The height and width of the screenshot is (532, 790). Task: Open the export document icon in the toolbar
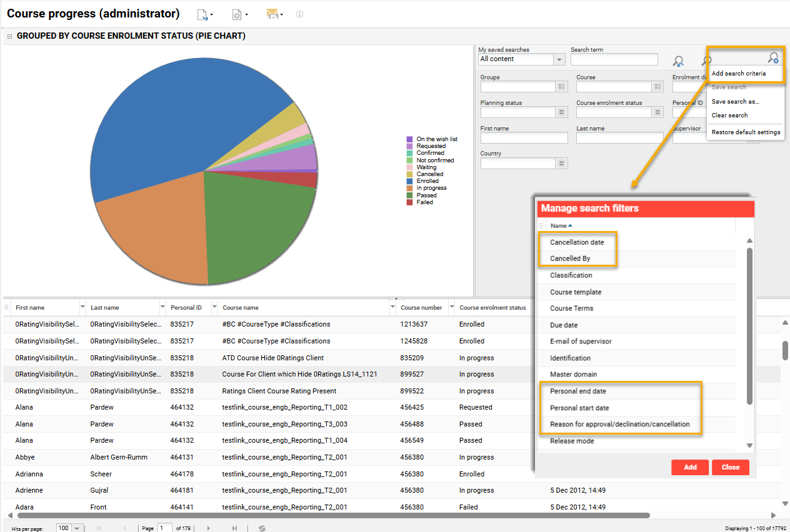[202, 14]
